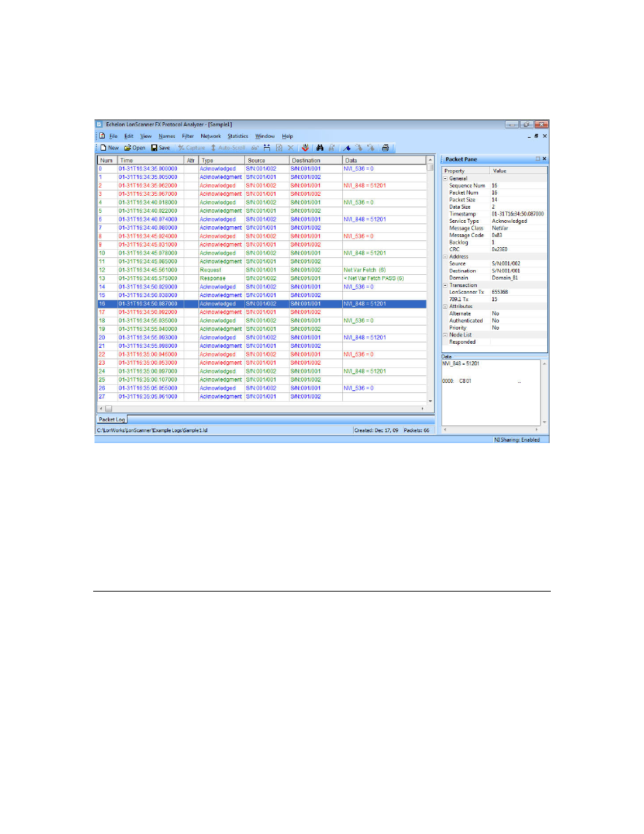This screenshot has width=644, height=834.
Task: Click the blue pin toolbar icon
Action: coord(347,148)
